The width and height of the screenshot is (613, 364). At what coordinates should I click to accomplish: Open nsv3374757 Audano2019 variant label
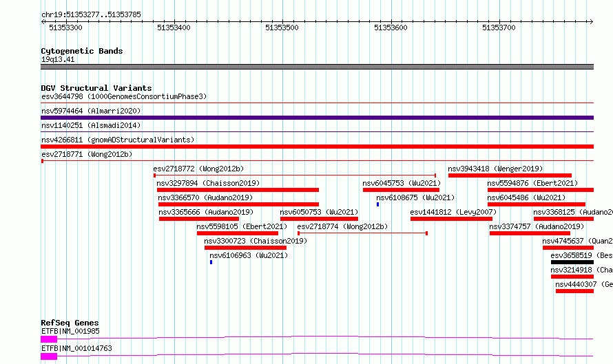point(537,226)
